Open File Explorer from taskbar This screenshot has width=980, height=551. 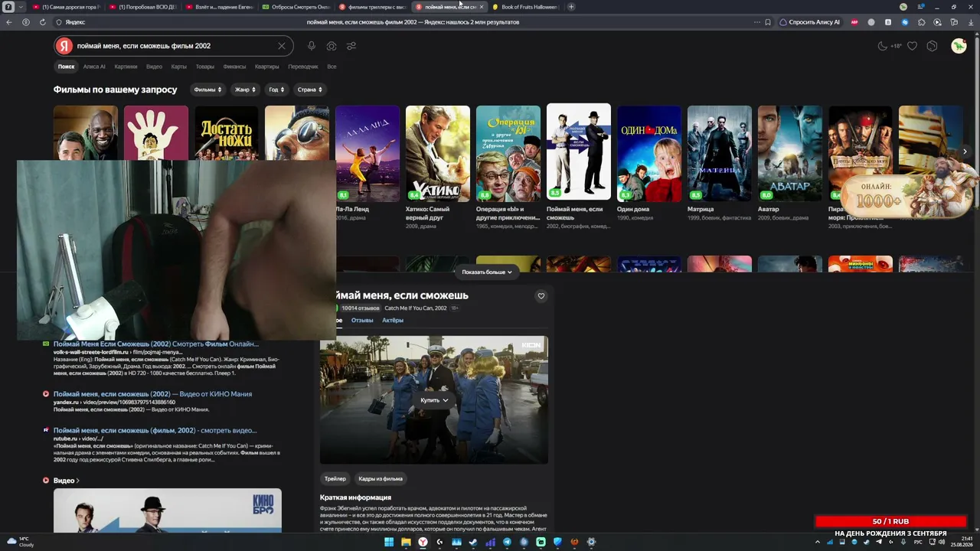406,543
